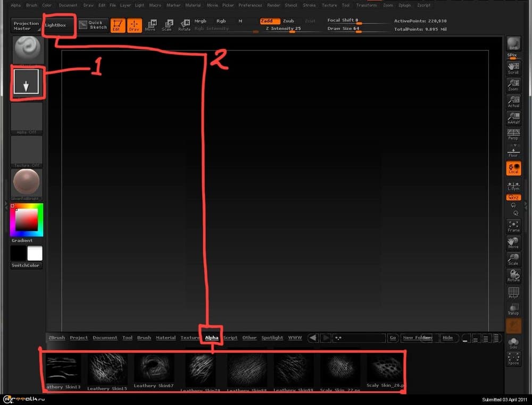Viewport: 532px width, 405px height.
Task: Enable Zsub sculpt mode
Action: [288, 21]
